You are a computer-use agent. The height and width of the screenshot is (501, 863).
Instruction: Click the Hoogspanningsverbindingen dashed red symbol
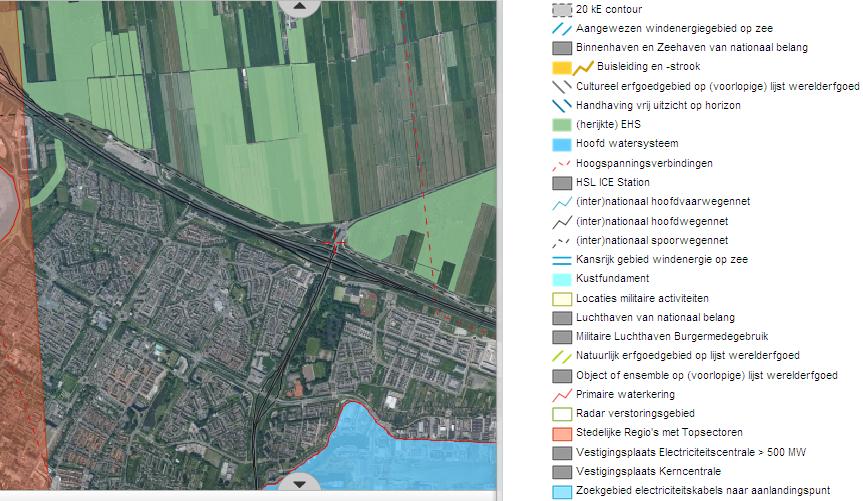562,164
